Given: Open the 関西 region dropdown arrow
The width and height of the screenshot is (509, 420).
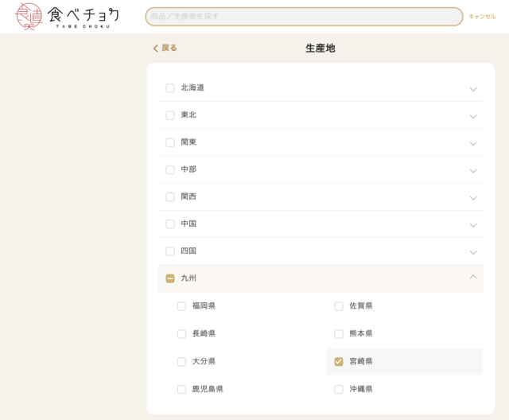Looking at the screenshot, I should click(473, 197).
